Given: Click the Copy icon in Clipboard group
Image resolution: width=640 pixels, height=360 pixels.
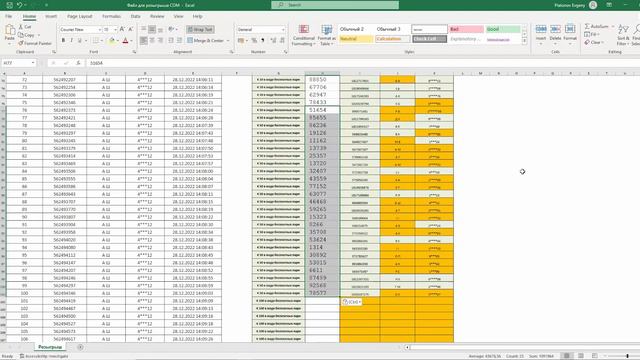Looking at the screenshot, I should pyautogui.click(x=21, y=35).
